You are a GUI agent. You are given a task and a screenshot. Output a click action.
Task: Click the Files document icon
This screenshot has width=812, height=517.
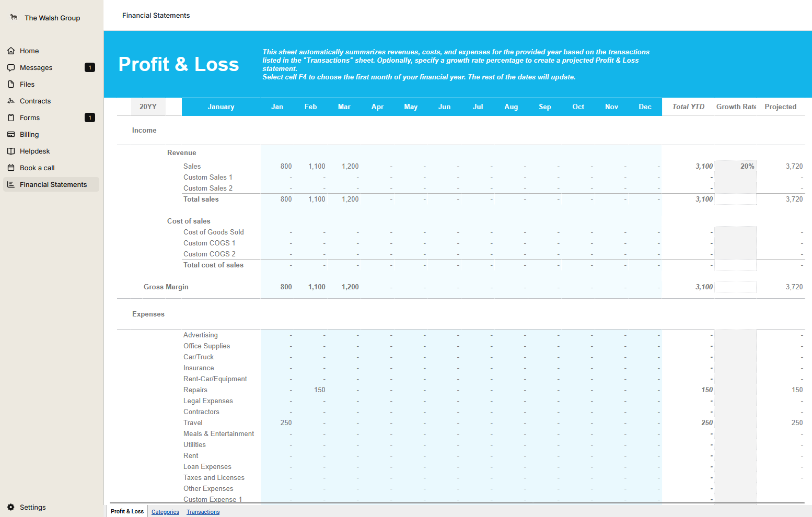[x=11, y=84]
